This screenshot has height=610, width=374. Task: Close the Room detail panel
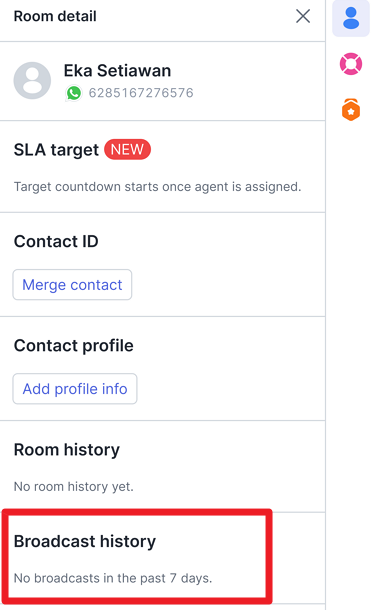pos(303,16)
